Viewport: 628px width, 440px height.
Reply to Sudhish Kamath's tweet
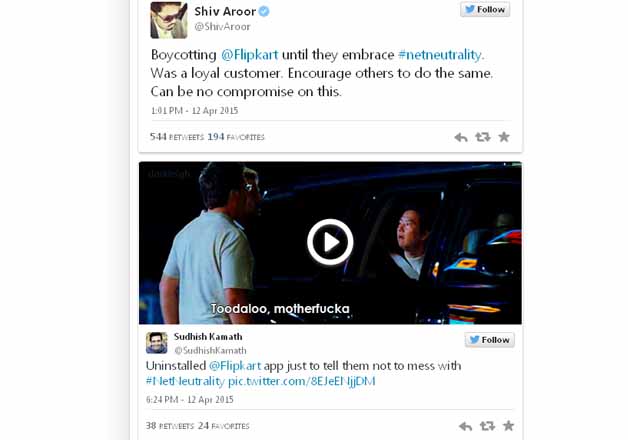pyautogui.click(x=465, y=426)
